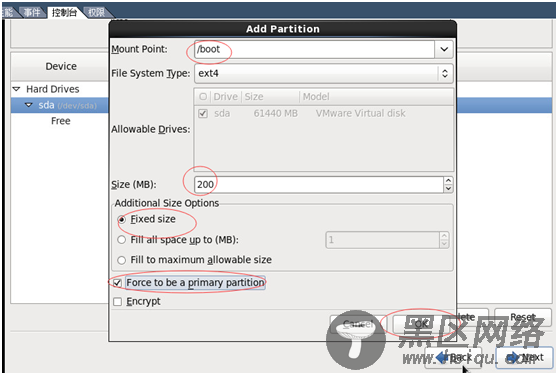This screenshot has height=375, width=558.
Task: Open the Mount Point dropdown arrow
Action: (x=444, y=49)
